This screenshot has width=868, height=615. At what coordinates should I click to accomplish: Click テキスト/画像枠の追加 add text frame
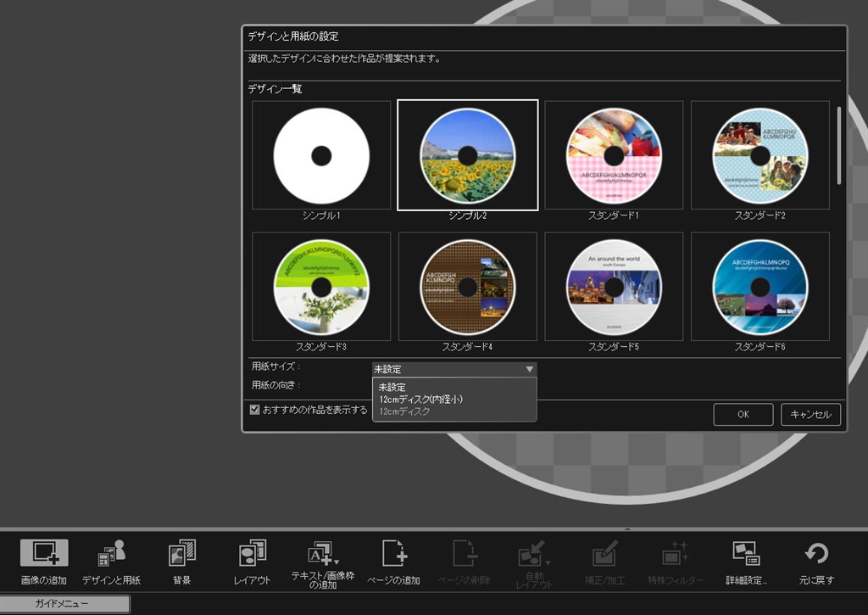[323, 563]
